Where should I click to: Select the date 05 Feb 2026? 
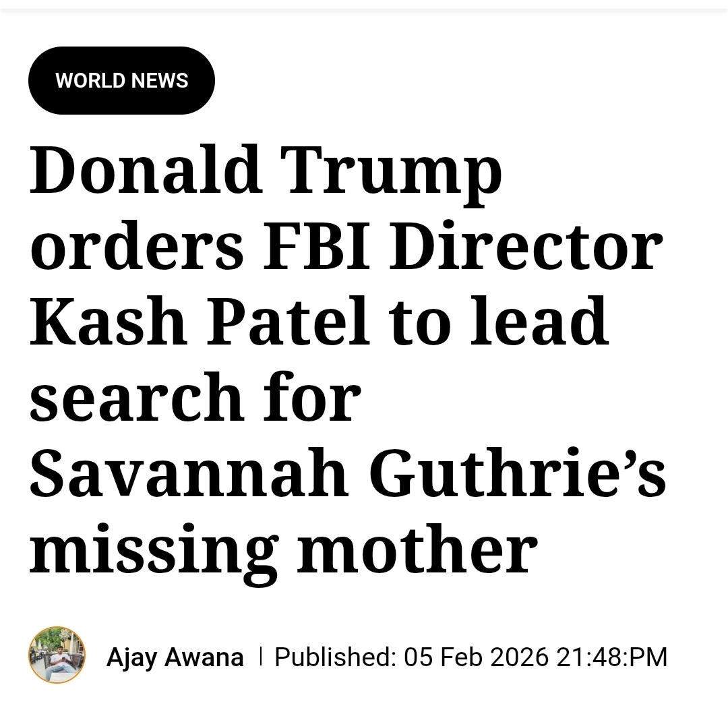point(476,657)
